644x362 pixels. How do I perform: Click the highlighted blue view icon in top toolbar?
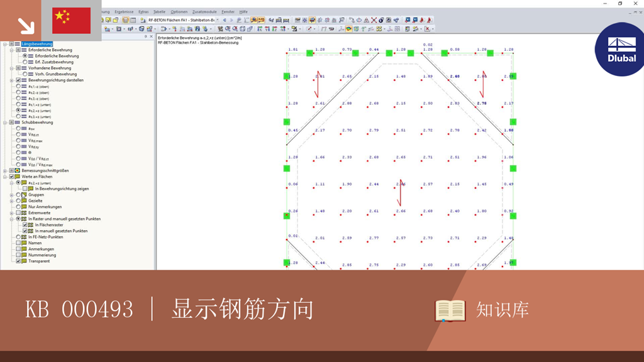312,20
